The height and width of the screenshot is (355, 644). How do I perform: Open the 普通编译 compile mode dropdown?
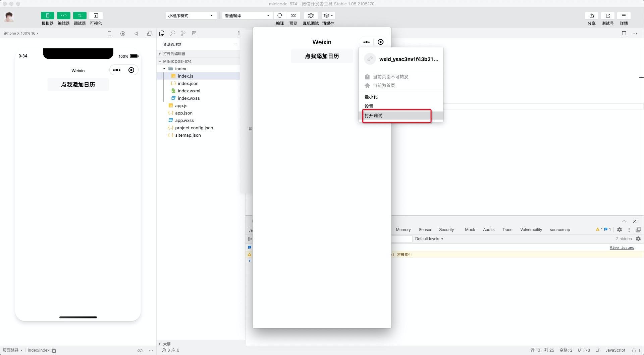(x=247, y=15)
